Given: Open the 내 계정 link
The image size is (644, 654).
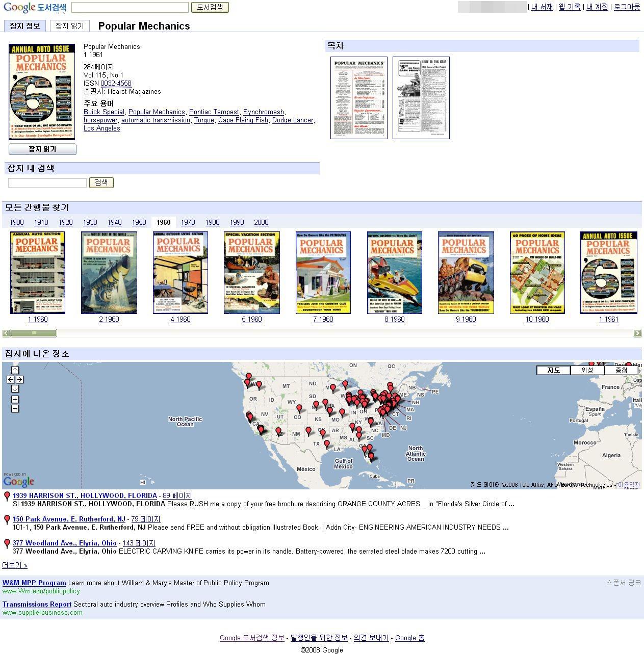Looking at the screenshot, I should click(597, 7).
